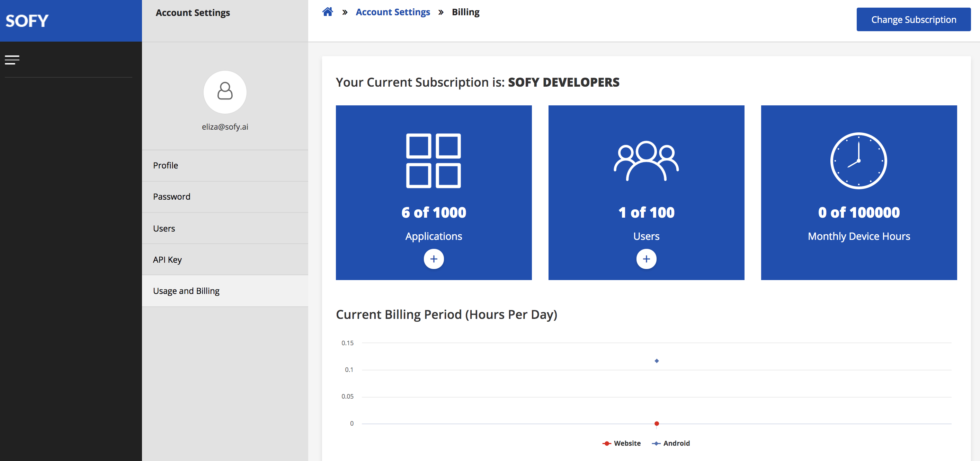Viewport: 980px width, 461px height.
Task: Click the eliza@sofy.ai email text
Action: click(x=225, y=127)
